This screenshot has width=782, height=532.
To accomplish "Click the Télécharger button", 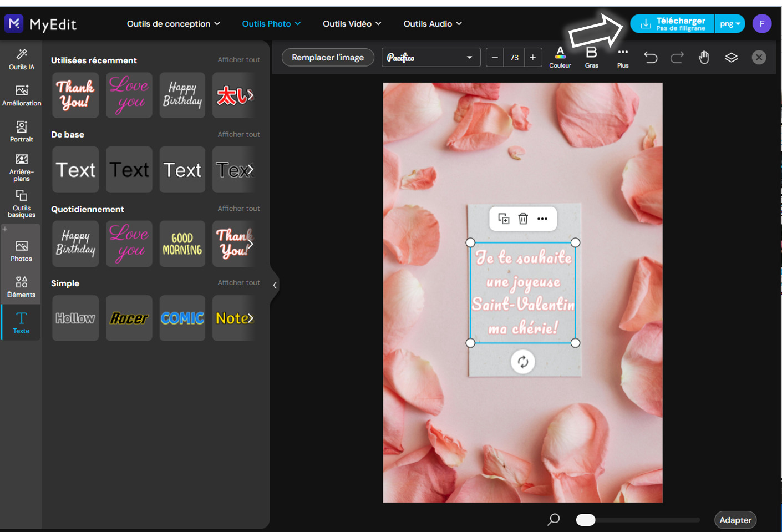I will click(672, 23).
